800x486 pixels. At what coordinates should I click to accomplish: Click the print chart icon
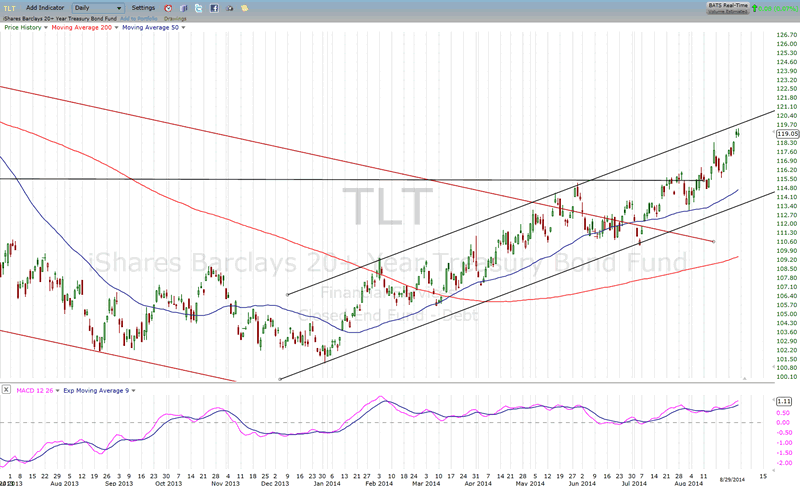pos(230,8)
